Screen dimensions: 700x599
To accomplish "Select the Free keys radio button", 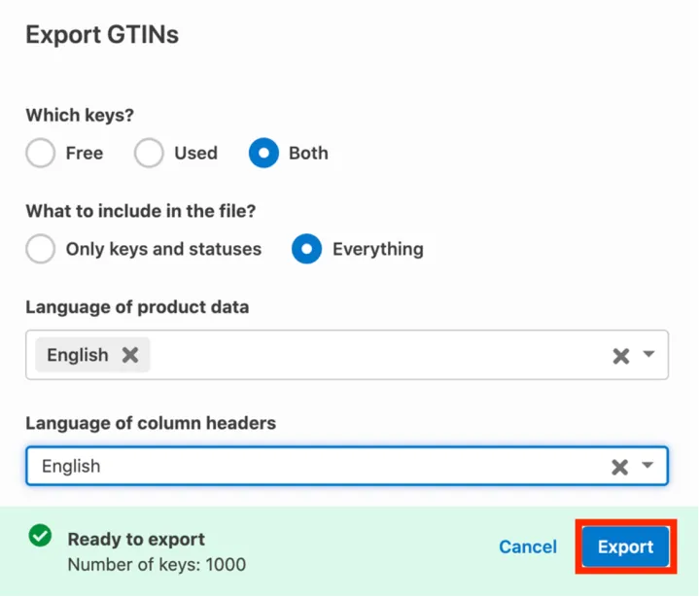I will tap(41, 154).
